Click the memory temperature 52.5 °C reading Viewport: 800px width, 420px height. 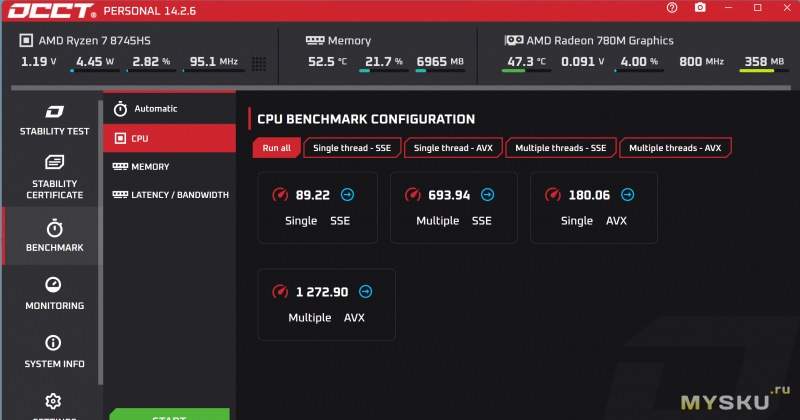[x=327, y=62]
